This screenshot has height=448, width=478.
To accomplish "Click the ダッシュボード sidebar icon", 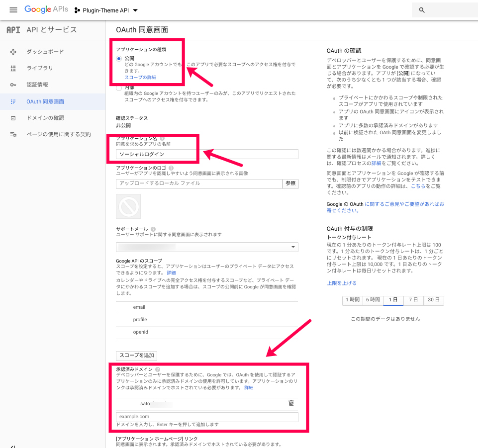I will [13, 52].
